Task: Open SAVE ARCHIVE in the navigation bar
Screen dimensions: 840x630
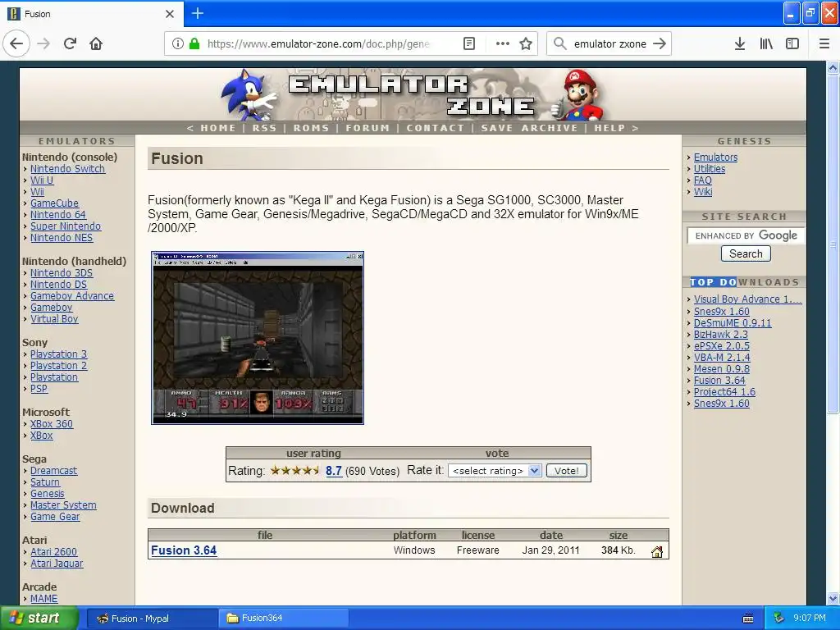Action: 529,128
